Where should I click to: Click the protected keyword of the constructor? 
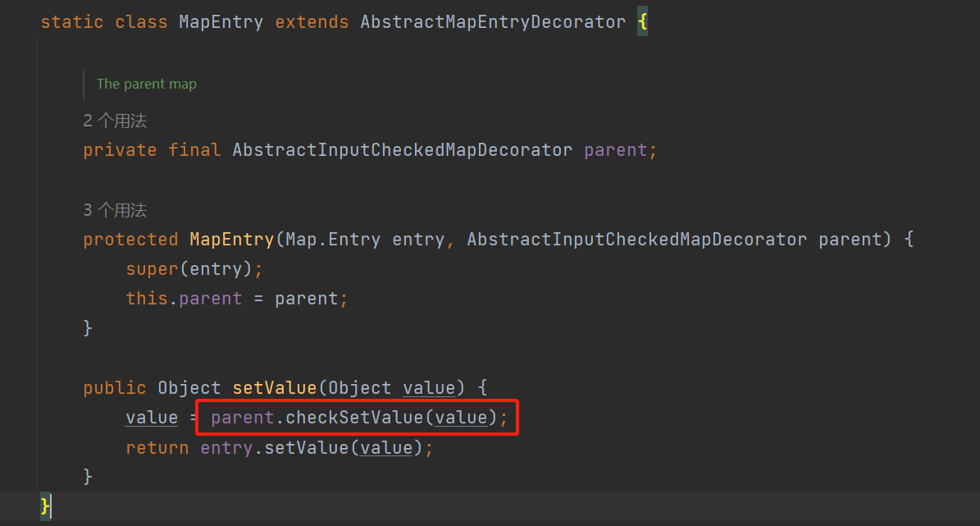pos(130,240)
